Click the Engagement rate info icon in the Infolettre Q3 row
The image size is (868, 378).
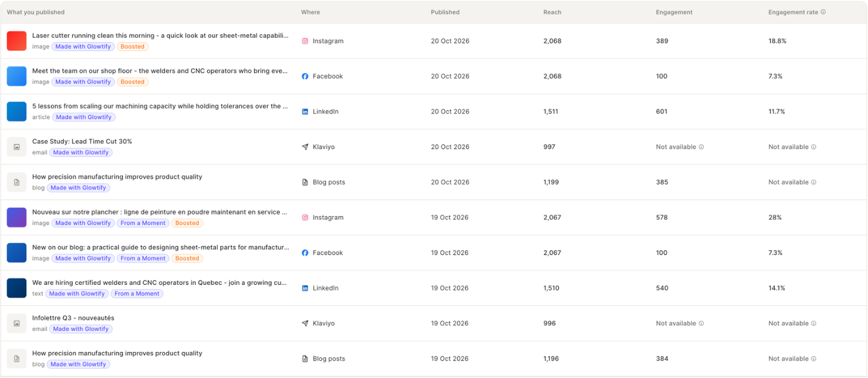click(814, 323)
